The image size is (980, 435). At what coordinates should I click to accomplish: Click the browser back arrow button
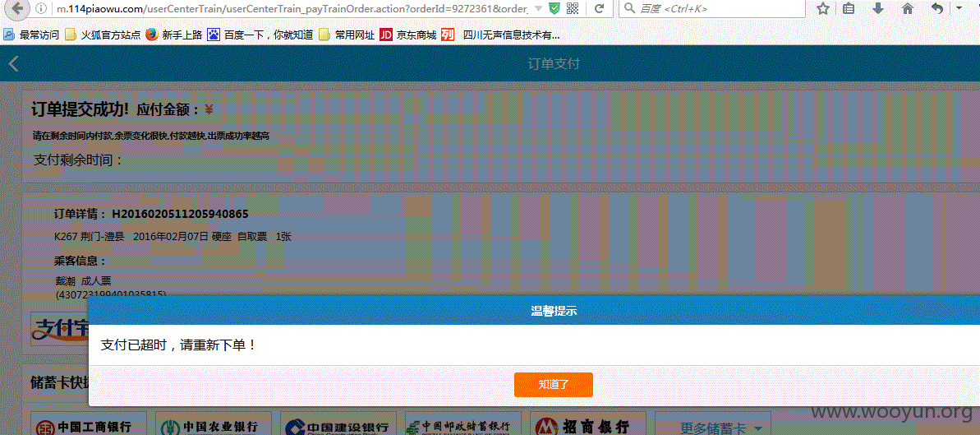tap(18, 9)
